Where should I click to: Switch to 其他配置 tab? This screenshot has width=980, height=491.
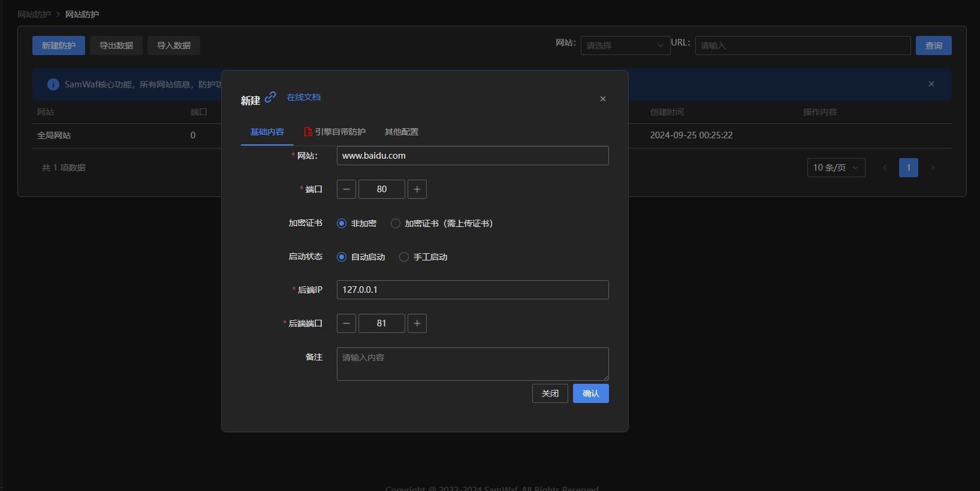tap(402, 132)
